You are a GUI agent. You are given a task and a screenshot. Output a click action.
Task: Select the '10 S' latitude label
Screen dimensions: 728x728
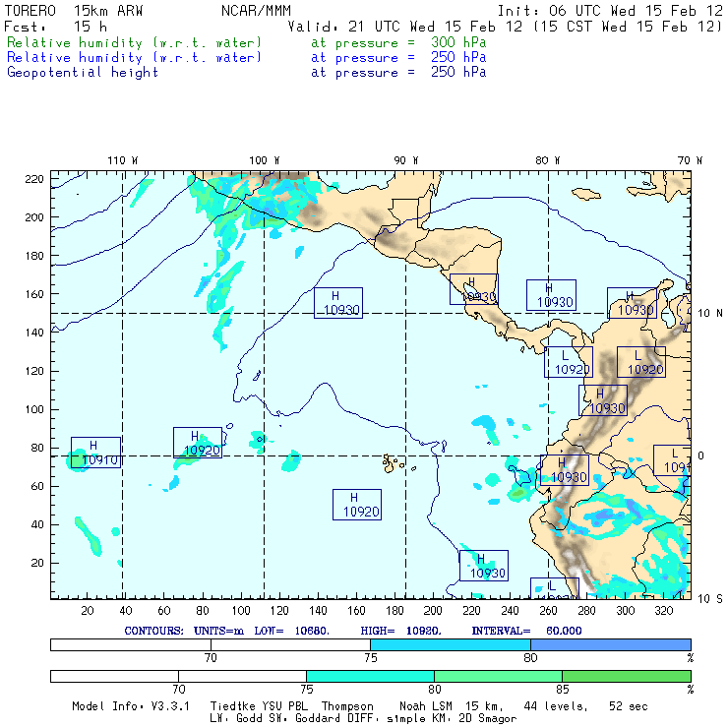click(710, 599)
